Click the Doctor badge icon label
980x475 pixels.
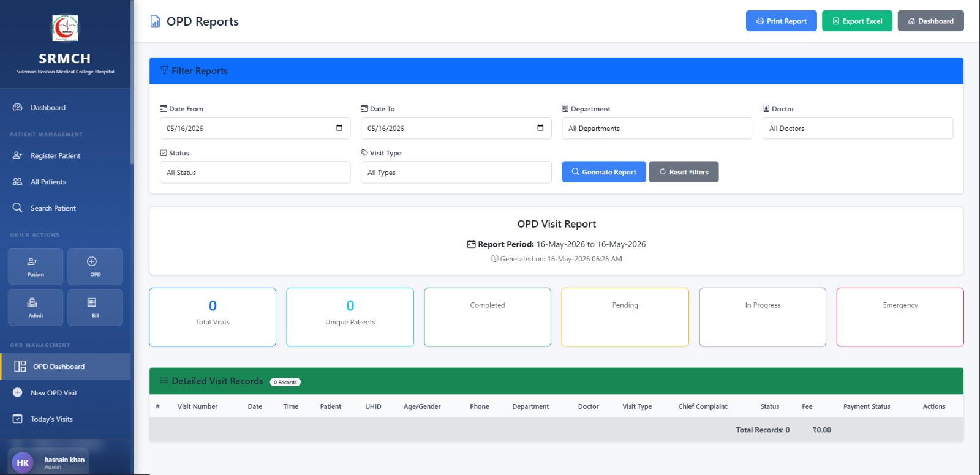tap(766, 108)
